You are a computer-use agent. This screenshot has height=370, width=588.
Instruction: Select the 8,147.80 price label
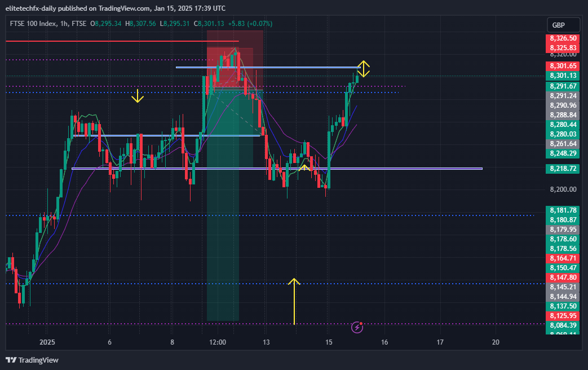pos(563,277)
